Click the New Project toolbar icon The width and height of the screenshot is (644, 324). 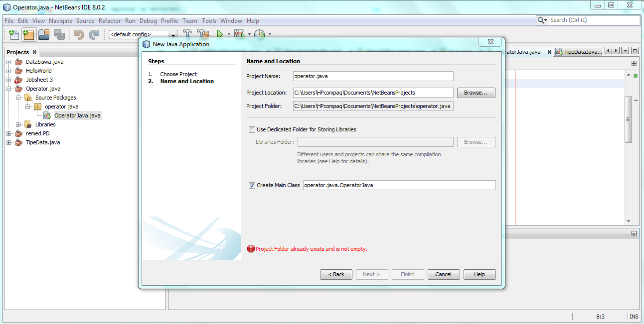point(28,34)
